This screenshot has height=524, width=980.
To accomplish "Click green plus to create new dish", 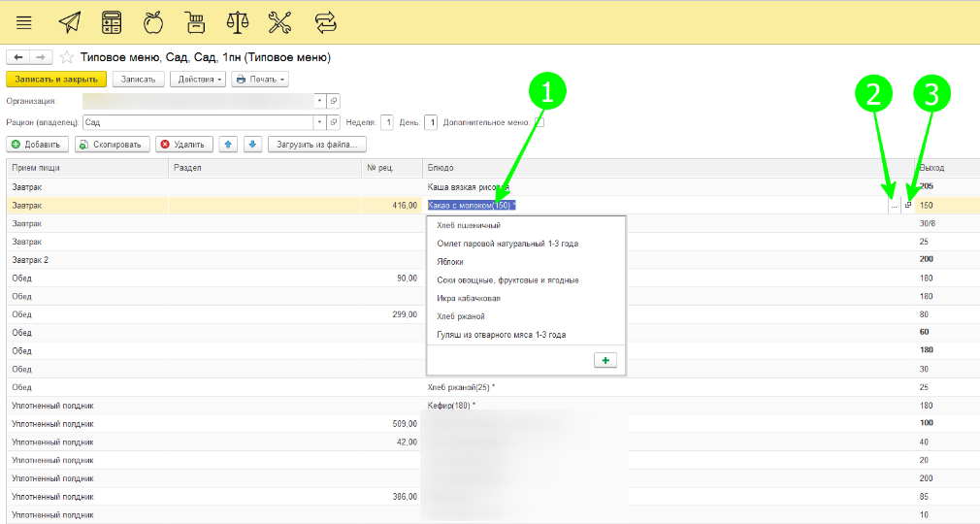I will click(605, 360).
